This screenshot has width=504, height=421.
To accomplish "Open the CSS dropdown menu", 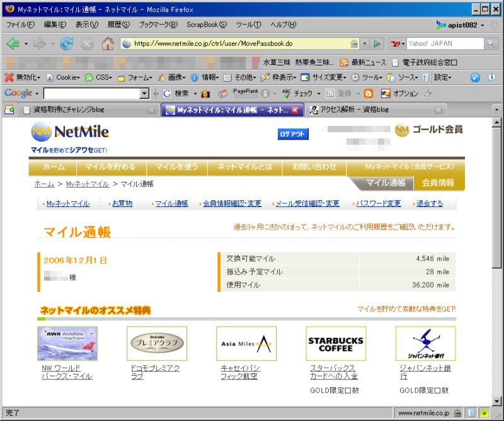I will click(98, 77).
